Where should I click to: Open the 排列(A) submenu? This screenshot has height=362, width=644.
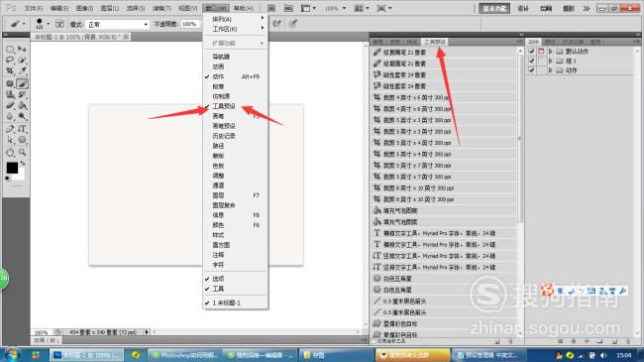[236, 19]
